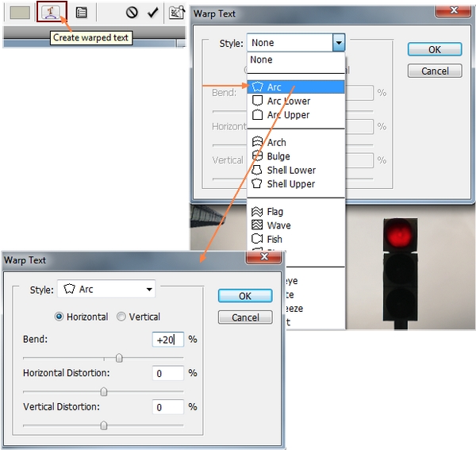The height and width of the screenshot is (450, 476).
Task: Click the Arc Upper shape icon
Action: coord(257,115)
